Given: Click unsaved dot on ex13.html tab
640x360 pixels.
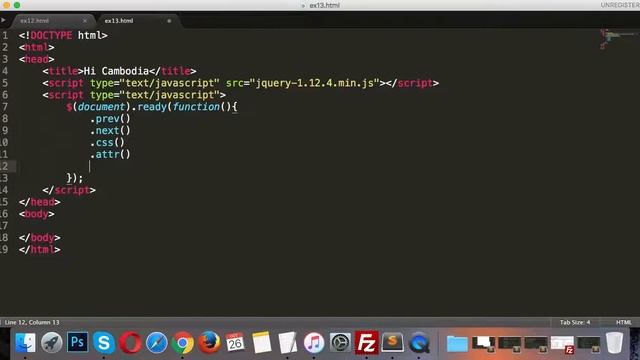Looking at the screenshot, I should (169, 21).
